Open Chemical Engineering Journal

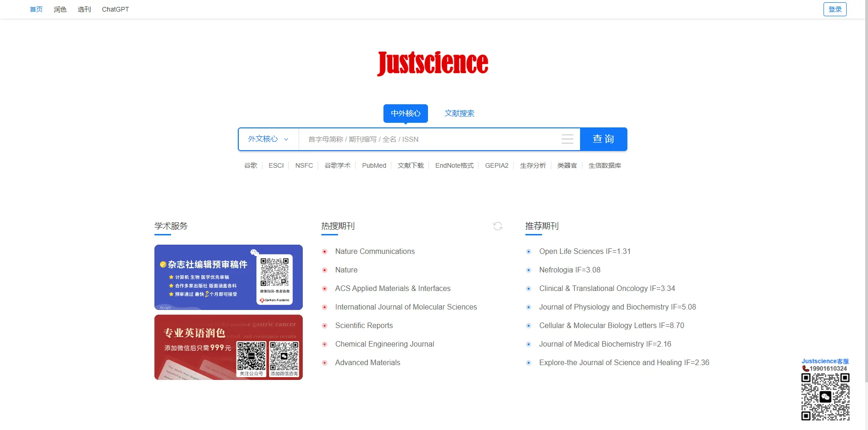click(385, 344)
